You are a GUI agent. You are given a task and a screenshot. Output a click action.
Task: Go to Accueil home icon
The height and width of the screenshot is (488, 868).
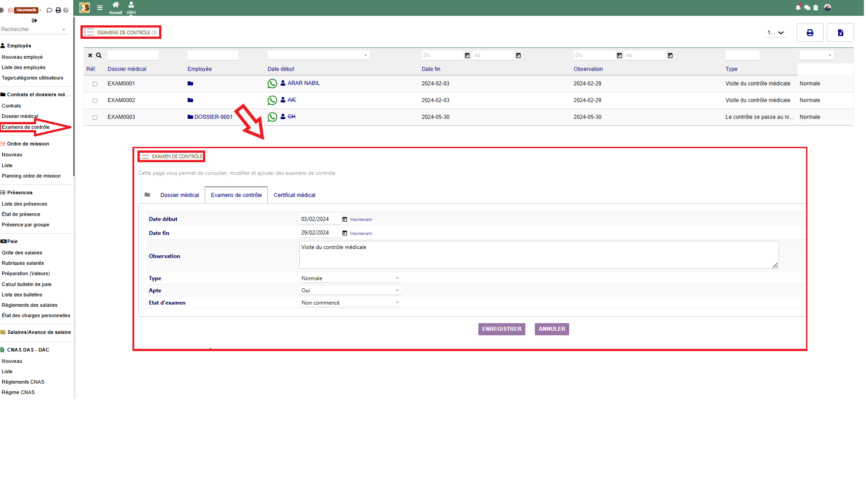pos(116,8)
